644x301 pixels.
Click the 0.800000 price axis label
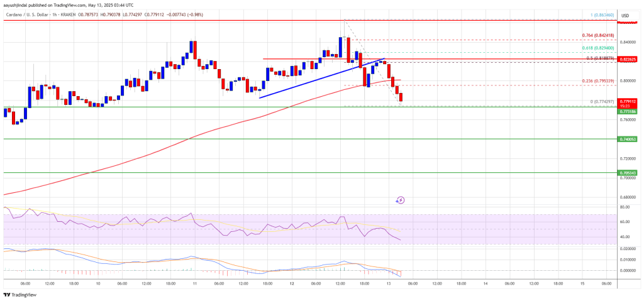pyautogui.click(x=628, y=81)
